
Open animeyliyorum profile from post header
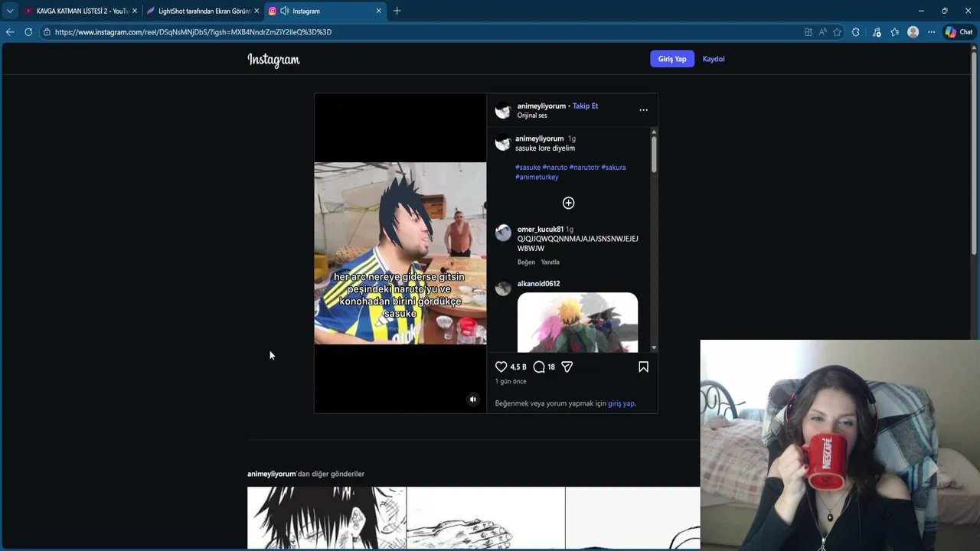point(541,106)
